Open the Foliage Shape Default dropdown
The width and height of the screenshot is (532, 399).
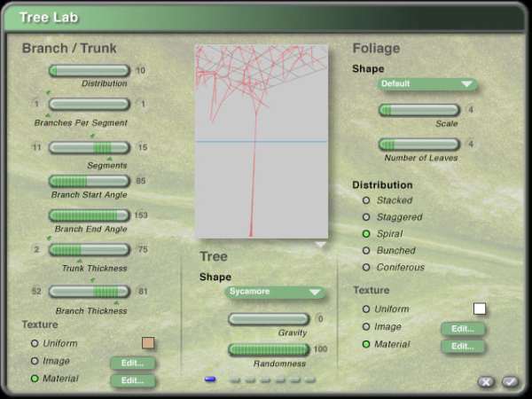point(427,84)
